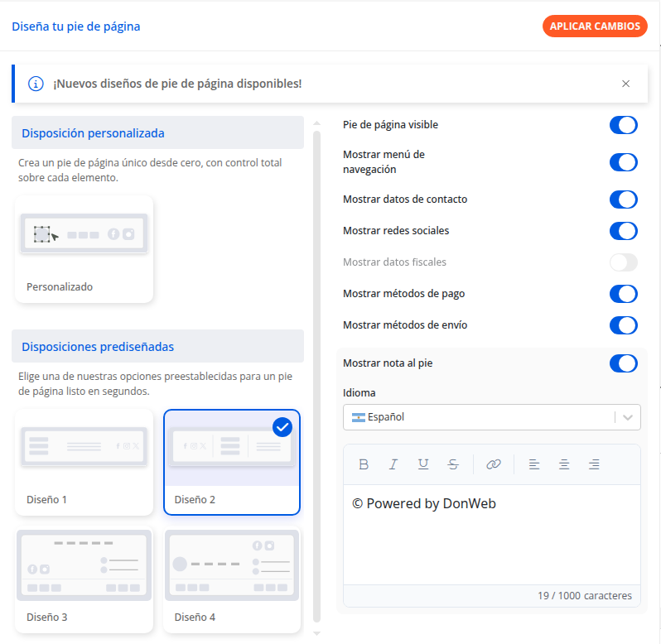Click the Aplicar Cambios button
Viewport: 661px width, 644px height.
(x=595, y=26)
